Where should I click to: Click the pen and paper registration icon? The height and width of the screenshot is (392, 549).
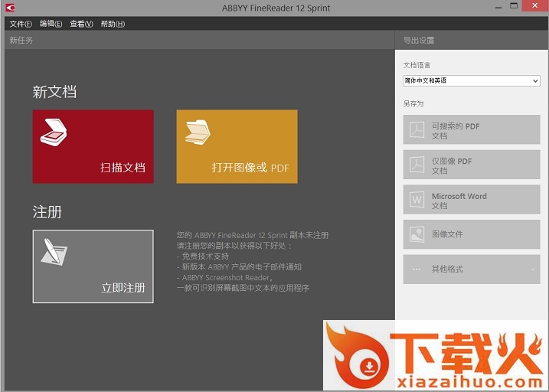54,252
